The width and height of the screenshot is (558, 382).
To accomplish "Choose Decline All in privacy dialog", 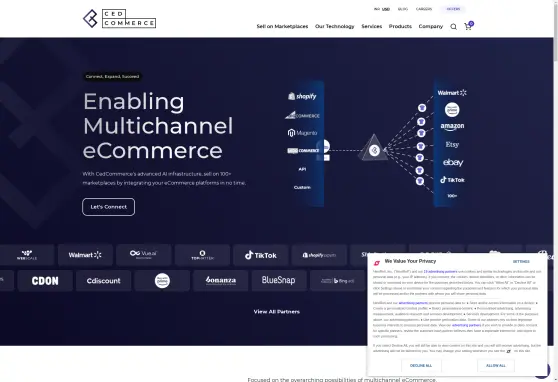I will pos(421,366).
